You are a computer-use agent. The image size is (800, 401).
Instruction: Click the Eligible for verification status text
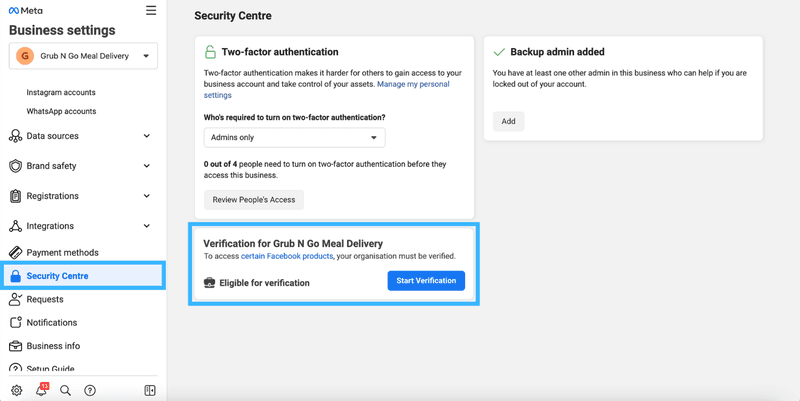coord(264,283)
